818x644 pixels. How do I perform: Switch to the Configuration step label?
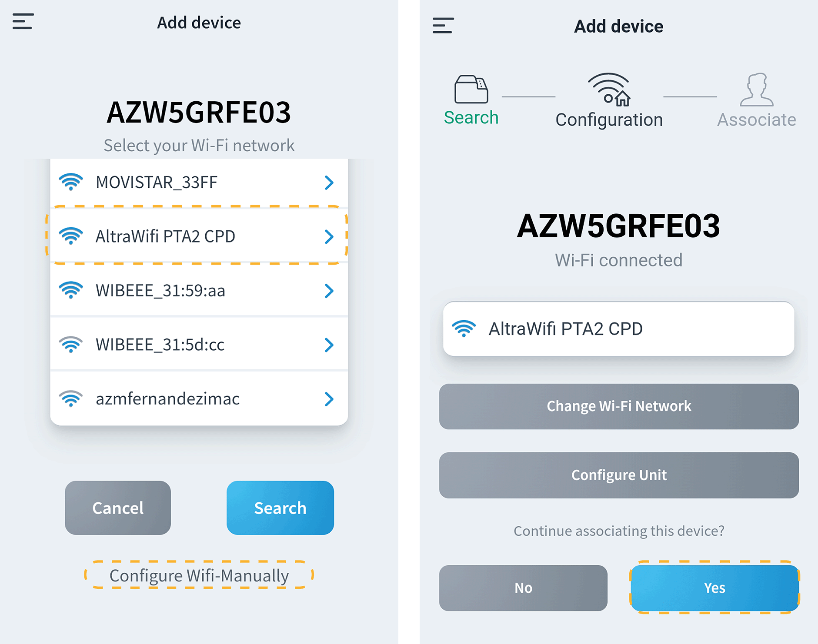[609, 120]
